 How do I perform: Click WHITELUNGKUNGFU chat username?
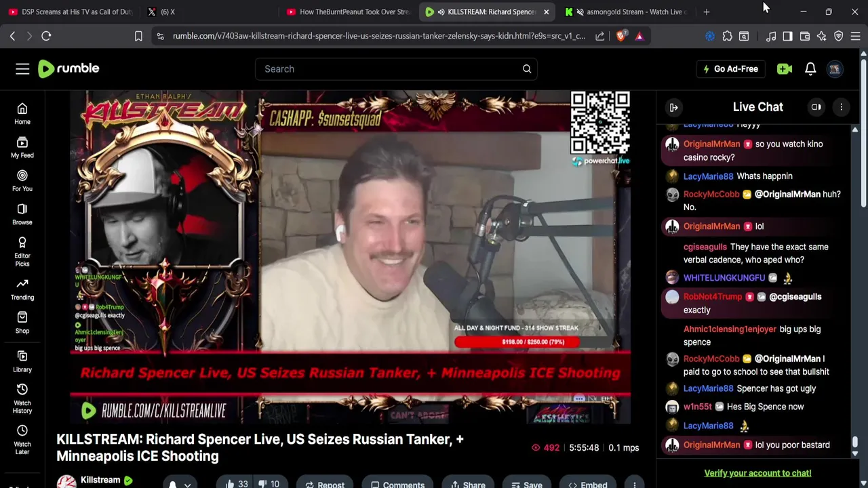pyautogui.click(x=724, y=278)
